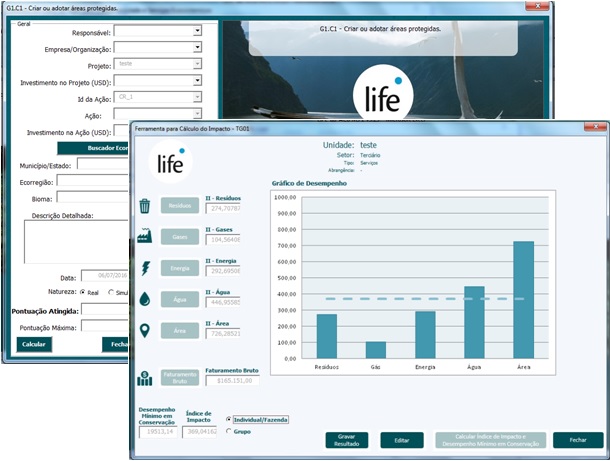The image size is (610, 461).
Task: Click the II - Área value field
Action: 223,333
